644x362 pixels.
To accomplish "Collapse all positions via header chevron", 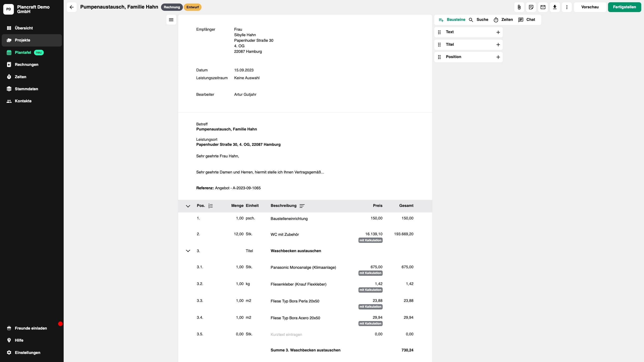I will click(188, 206).
